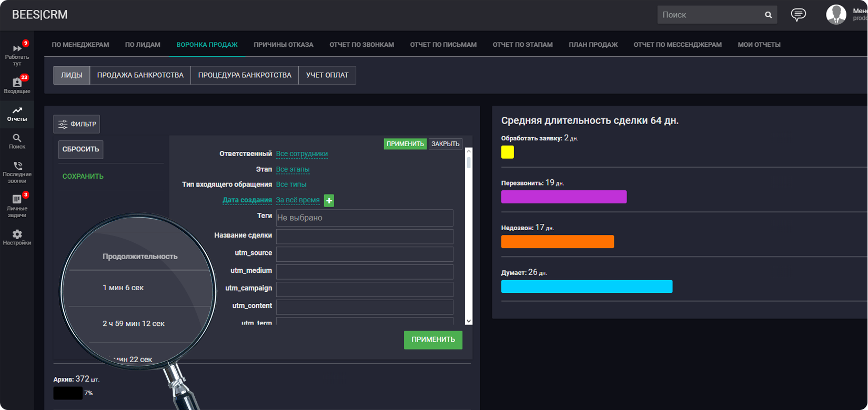
Task: Click the yellow Обработать заявку bar
Action: [508, 152]
